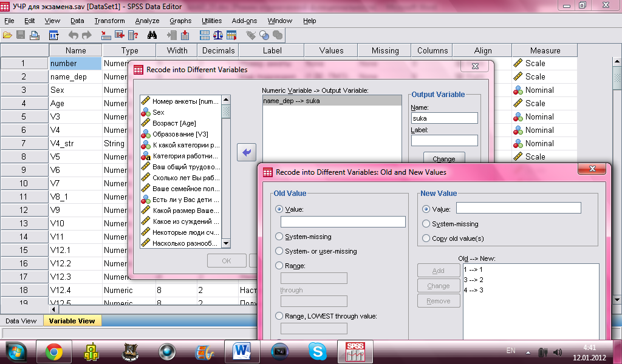
Task: Select the Old Value 'Value' radio button
Action: click(x=279, y=209)
